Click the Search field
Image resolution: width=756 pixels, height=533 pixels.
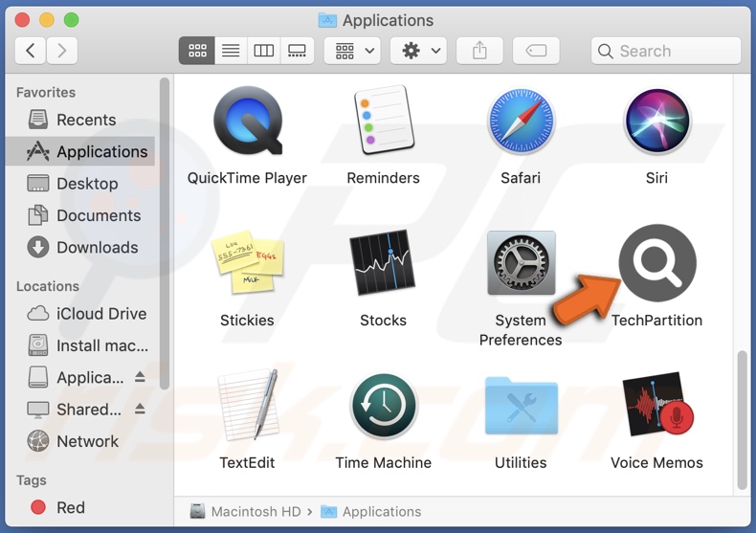coord(666,51)
